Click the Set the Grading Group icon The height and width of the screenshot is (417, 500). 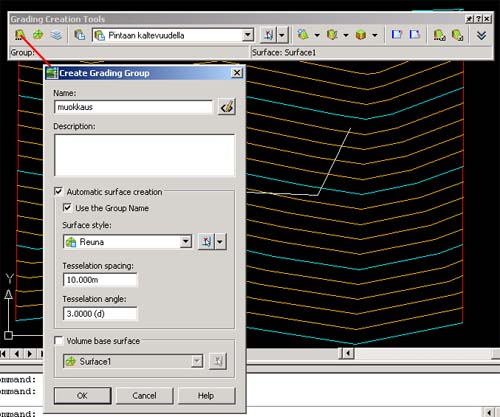point(20,35)
